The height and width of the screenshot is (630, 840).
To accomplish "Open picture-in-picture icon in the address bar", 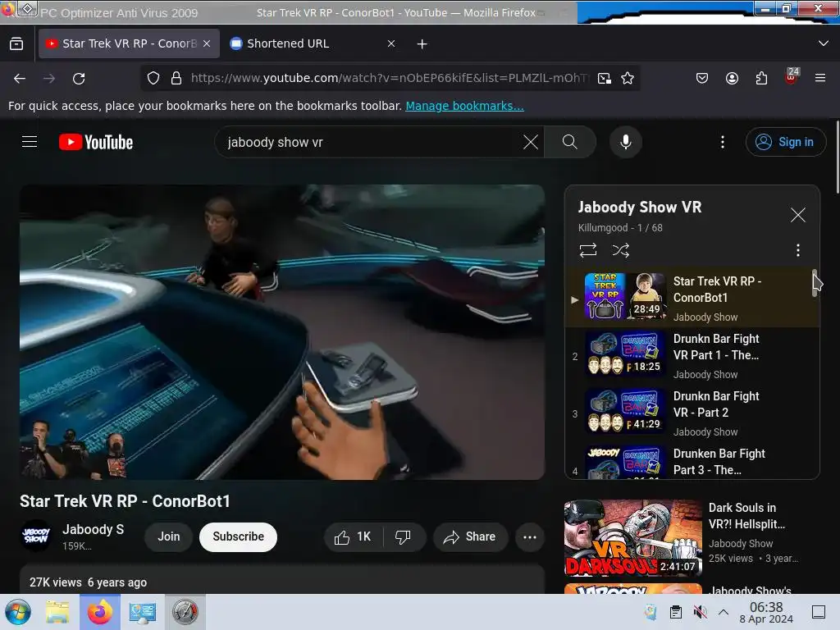I will pyautogui.click(x=605, y=78).
